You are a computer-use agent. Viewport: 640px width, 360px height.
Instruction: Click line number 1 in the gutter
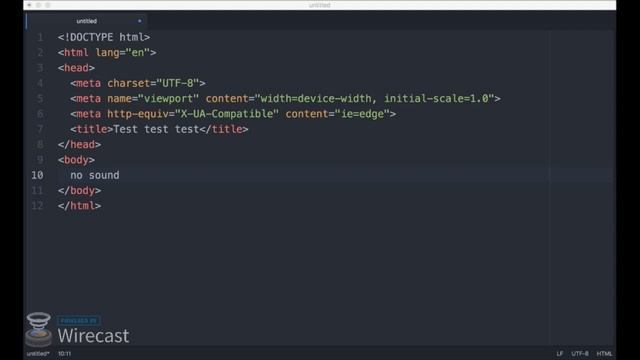click(x=40, y=37)
